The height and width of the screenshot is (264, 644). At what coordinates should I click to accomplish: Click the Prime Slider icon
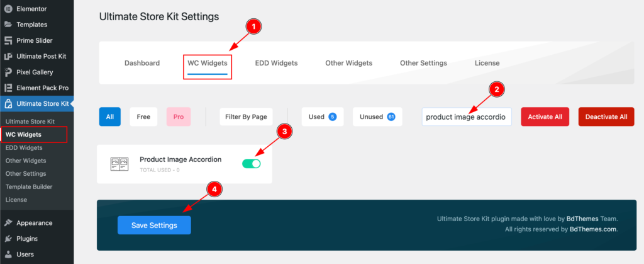click(x=8, y=40)
